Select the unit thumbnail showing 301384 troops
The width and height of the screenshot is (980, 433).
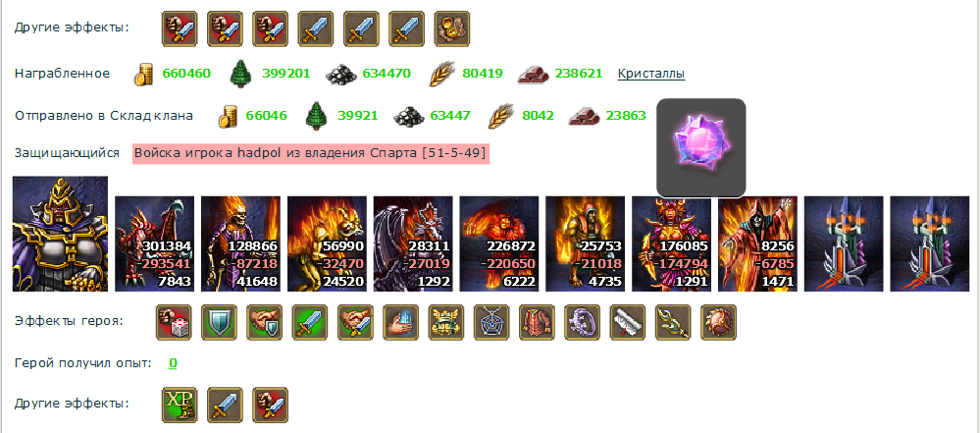pos(154,244)
